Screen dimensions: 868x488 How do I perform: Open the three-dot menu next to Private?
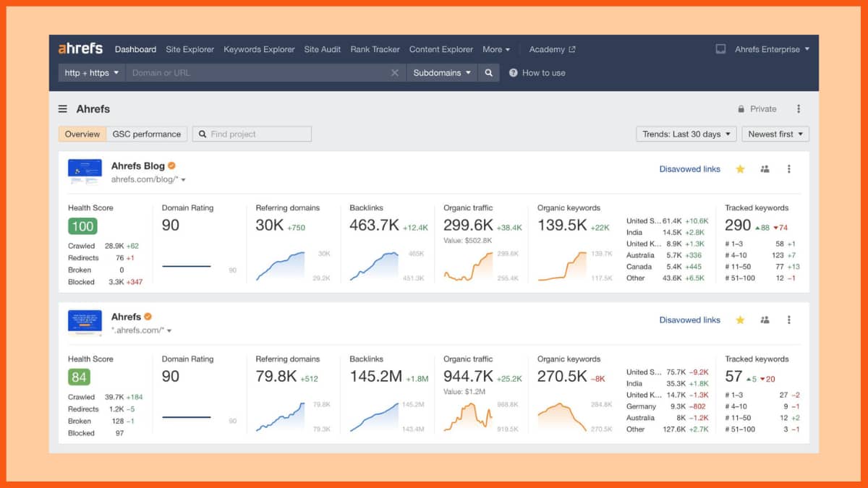(x=799, y=109)
